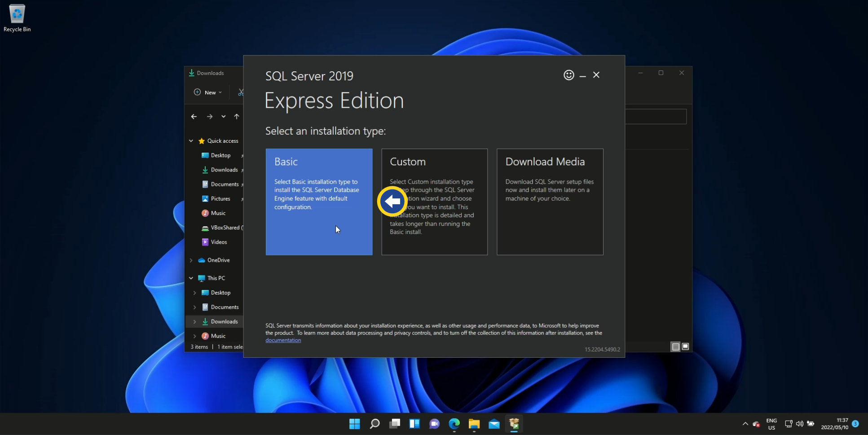
Task: Open Videos under Quick access
Action: coord(219,242)
